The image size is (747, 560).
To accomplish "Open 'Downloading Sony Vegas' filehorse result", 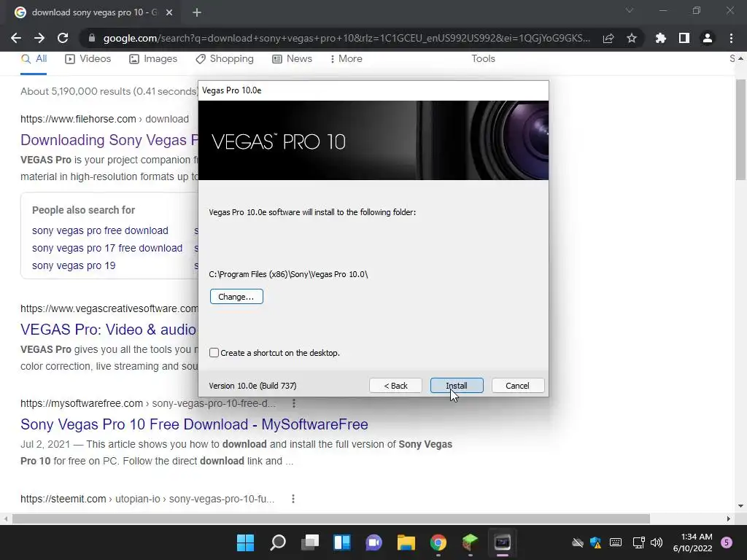I will 109,139.
